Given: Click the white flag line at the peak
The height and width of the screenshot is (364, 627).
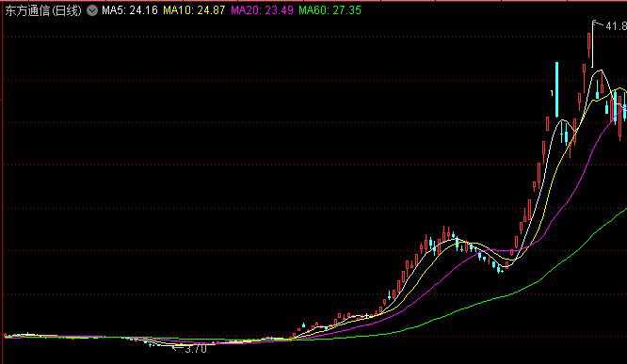Looking at the screenshot, I should tap(592, 43).
